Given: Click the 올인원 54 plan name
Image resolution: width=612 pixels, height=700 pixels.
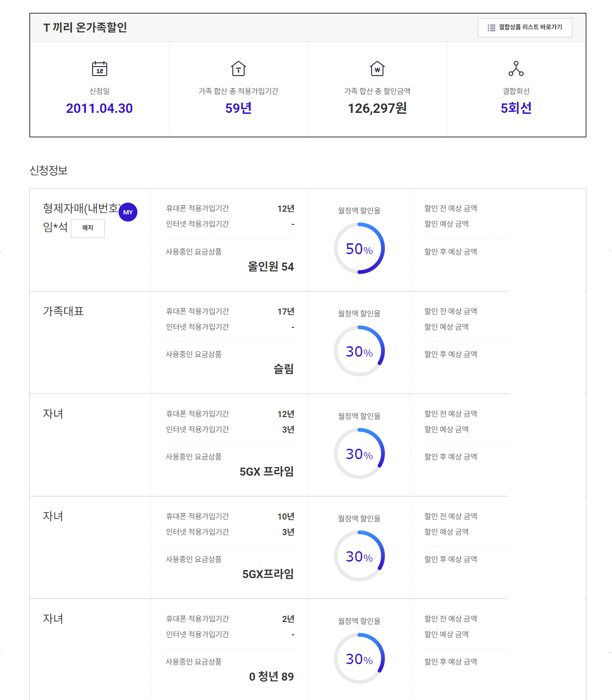Looking at the screenshot, I should pyautogui.click(x=271, y=267).
